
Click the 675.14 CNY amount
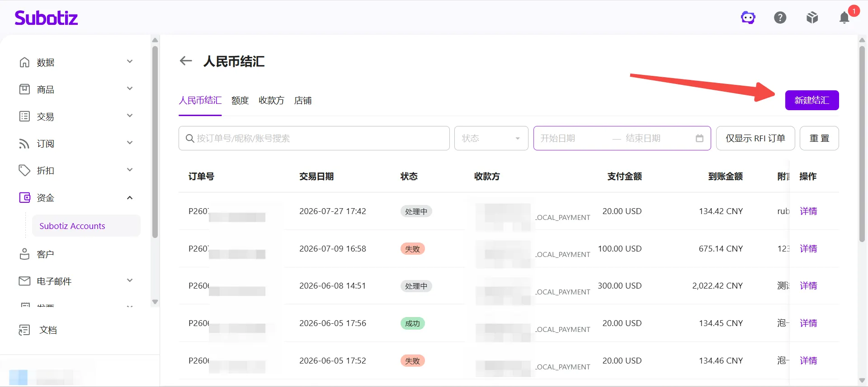[721, 248]
